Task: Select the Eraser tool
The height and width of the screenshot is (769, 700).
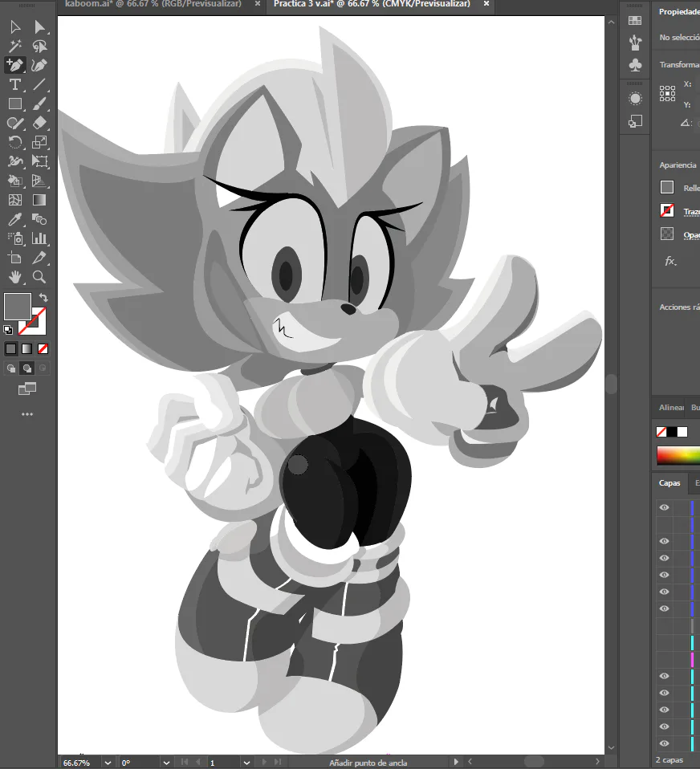Action: [39, 123]
